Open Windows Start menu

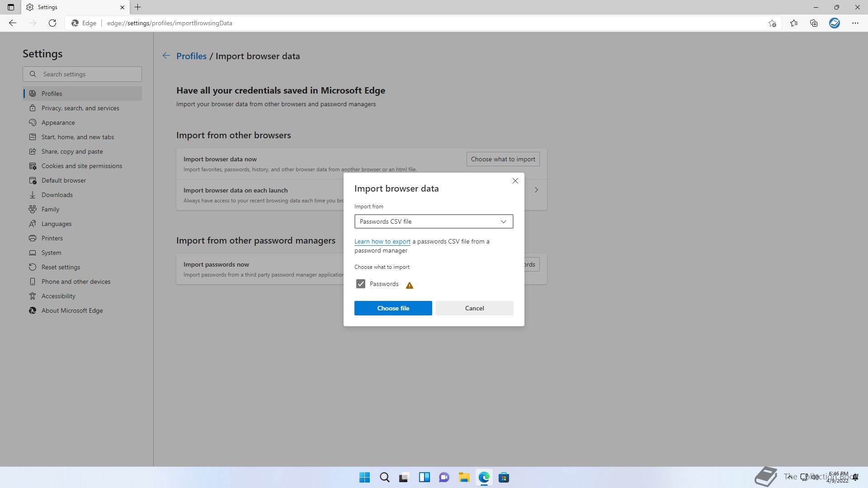coord(364,477)
